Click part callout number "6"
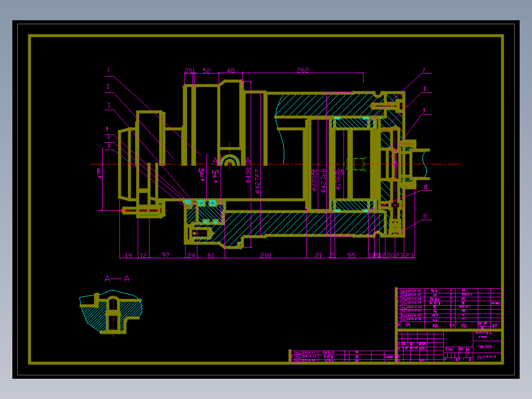 (x=109, y=146)
